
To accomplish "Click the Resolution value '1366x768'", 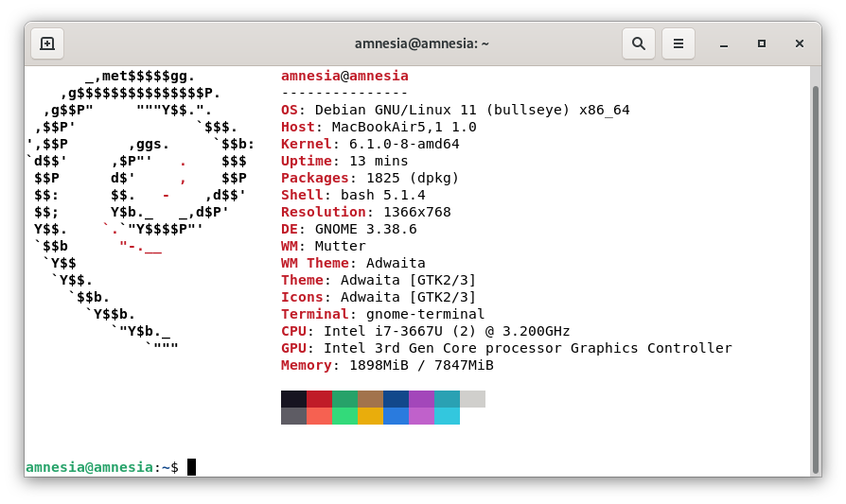I will click(417, 213).
